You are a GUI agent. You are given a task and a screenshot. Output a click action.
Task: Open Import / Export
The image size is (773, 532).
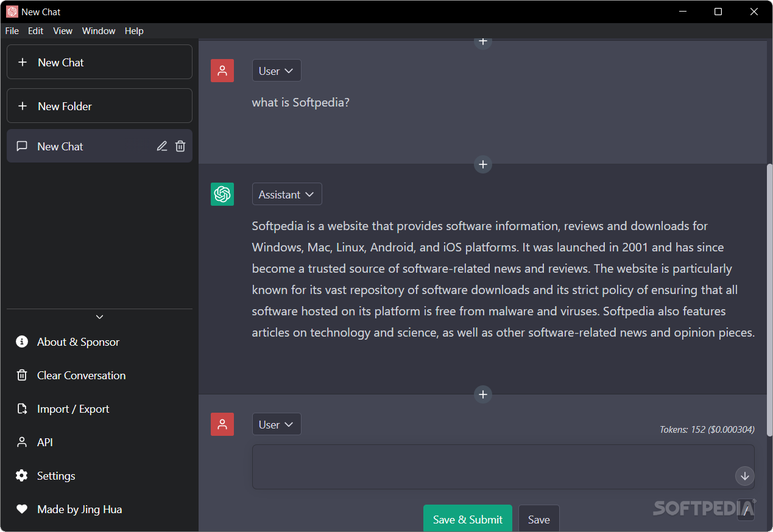[99, 408]
